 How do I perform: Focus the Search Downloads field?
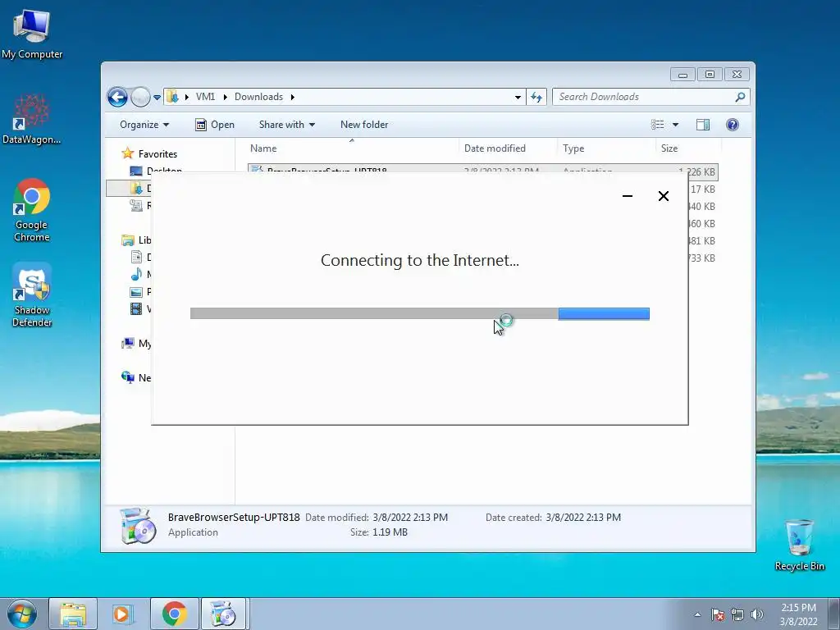[x=643, y=97]
